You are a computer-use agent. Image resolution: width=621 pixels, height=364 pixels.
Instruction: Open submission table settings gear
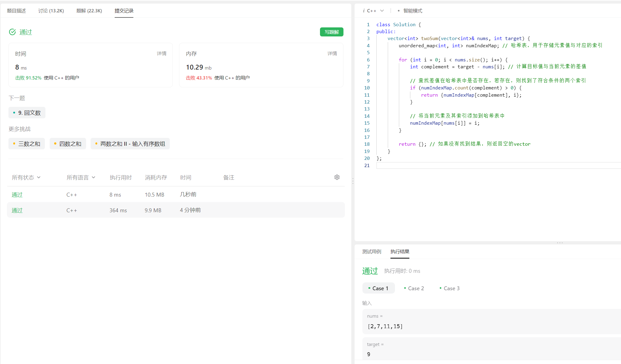(x=337, y=177)
